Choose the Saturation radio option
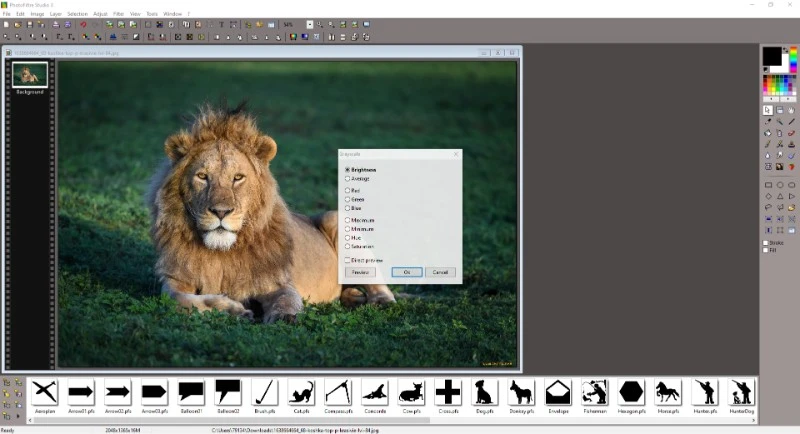The height and width of the screenshot is (434, 800). tap(347, 246)
